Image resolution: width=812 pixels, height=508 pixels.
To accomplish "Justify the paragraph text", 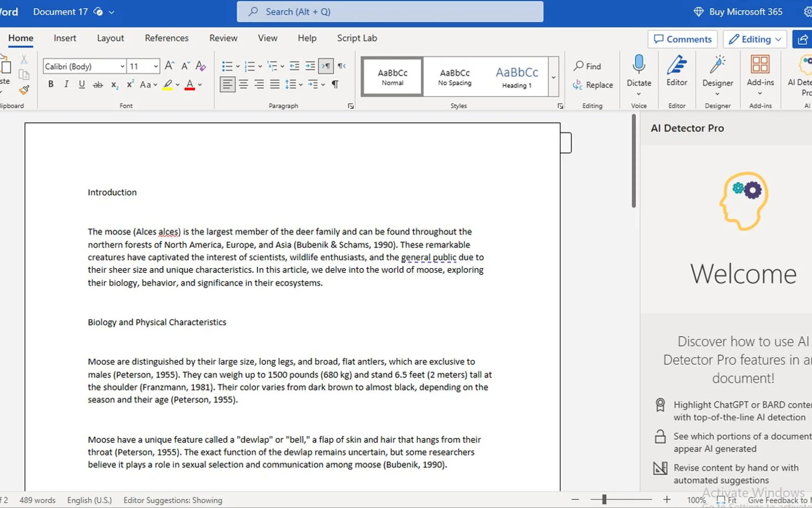I will point(275,84).
